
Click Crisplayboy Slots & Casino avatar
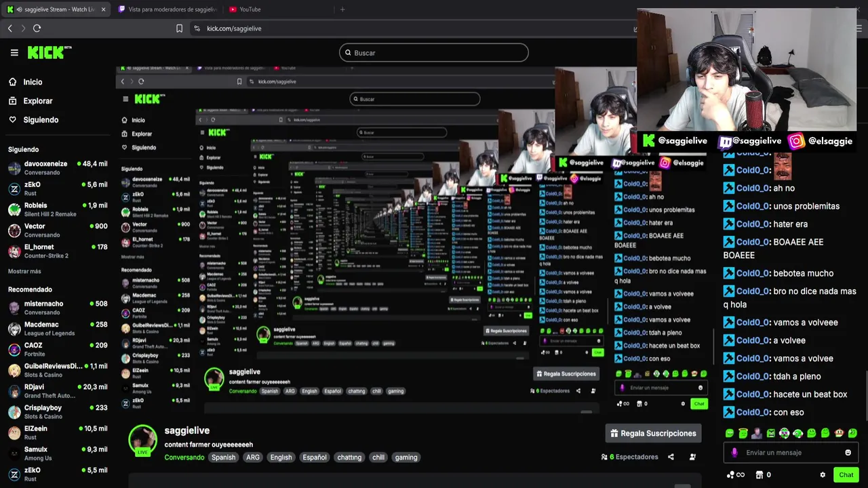[x=14, y=412]
